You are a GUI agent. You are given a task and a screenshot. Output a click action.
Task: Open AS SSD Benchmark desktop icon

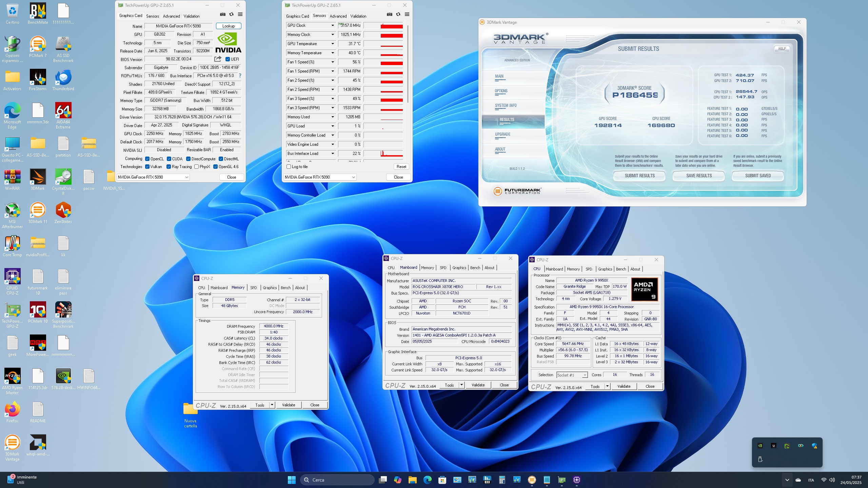[63, 49]
